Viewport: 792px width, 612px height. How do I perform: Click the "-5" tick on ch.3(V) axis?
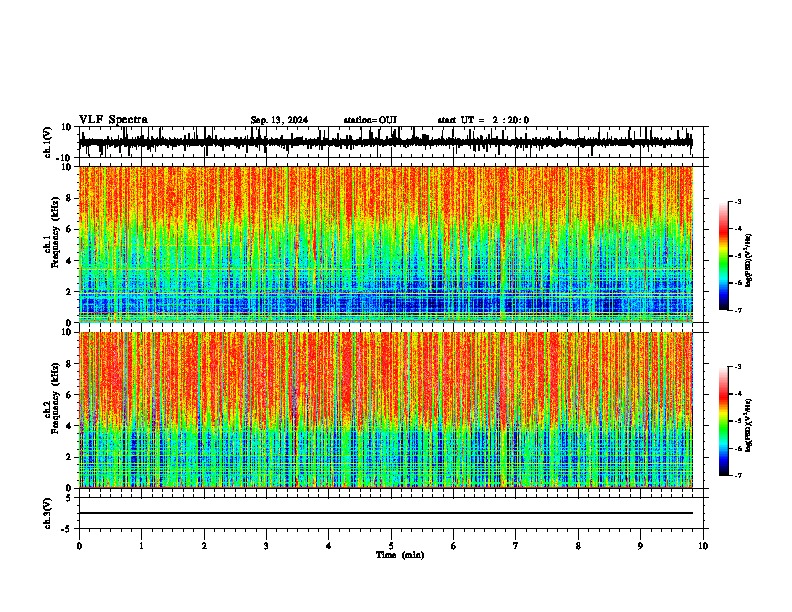coord(67,529)
